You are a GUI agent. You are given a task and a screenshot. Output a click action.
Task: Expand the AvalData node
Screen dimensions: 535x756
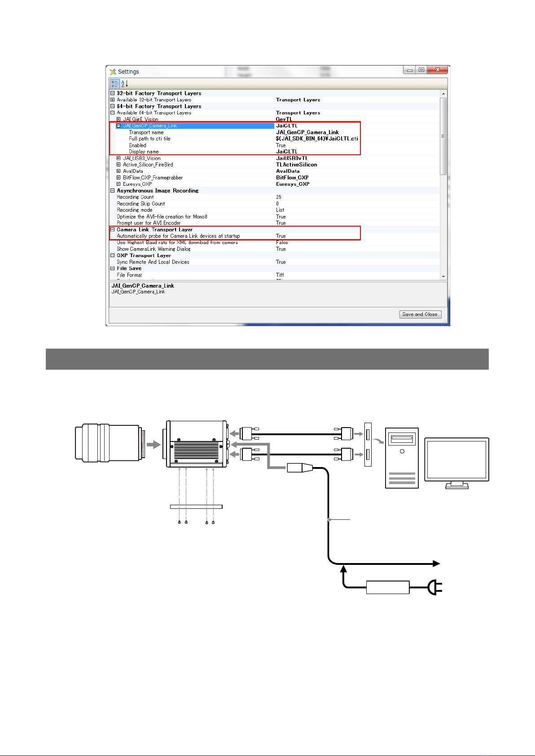[118, 171]
